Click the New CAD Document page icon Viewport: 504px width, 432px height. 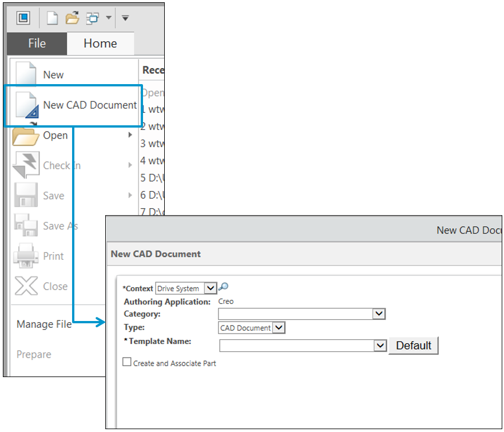click(x=26, y=105)
